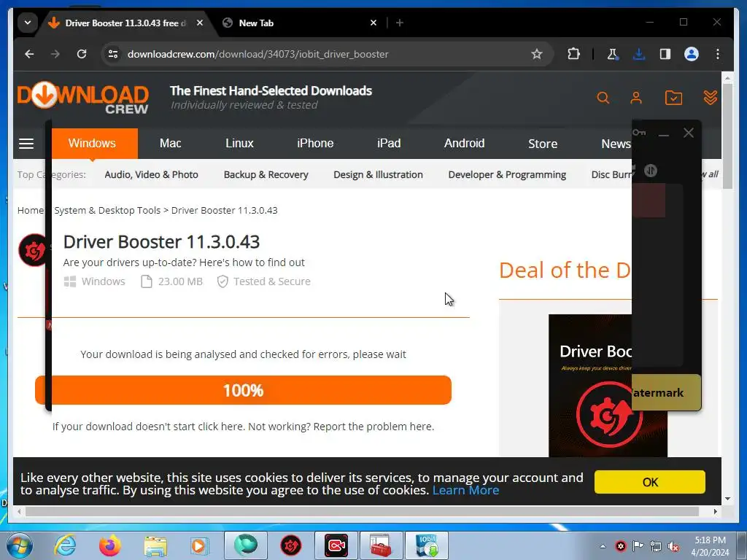
Task: Click the muted volume tray icon
Action: 673,546
